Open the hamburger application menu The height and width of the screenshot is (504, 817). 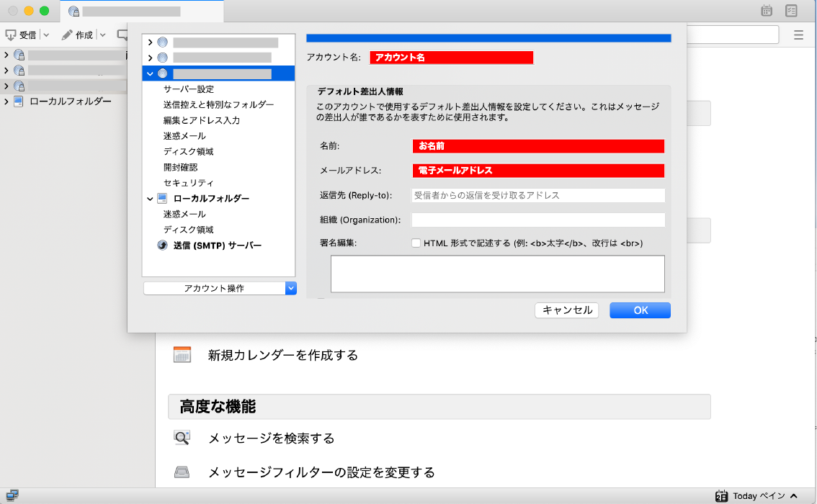pyautogui.click(x=798, y=35)
